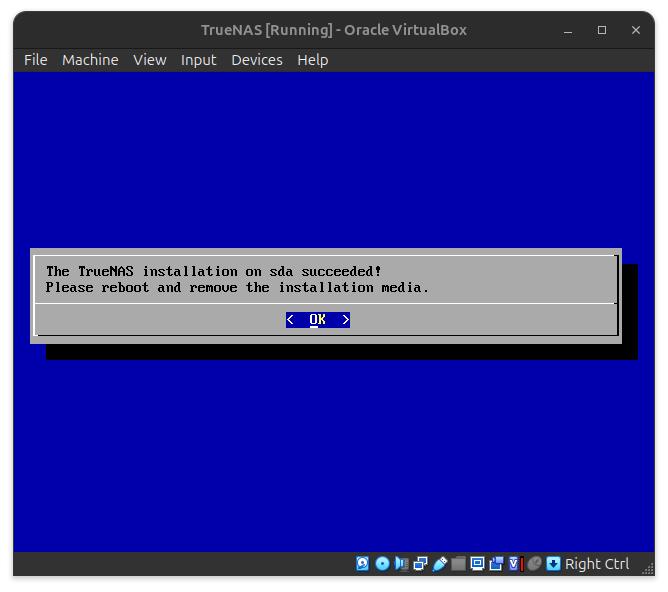Image resolution: width=668 pixels, height=592 pixels.
Task: Open the Input menu
Action: tap(198, 60)
